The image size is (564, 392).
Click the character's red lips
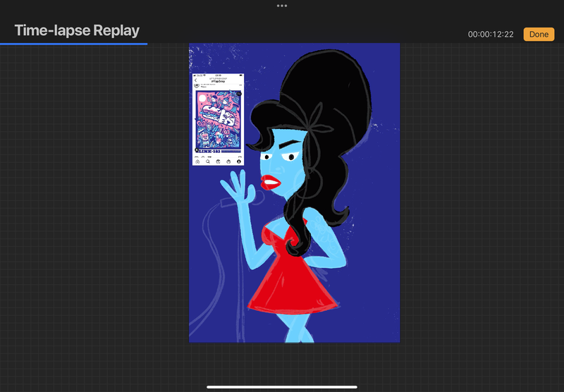pos(271,183)
